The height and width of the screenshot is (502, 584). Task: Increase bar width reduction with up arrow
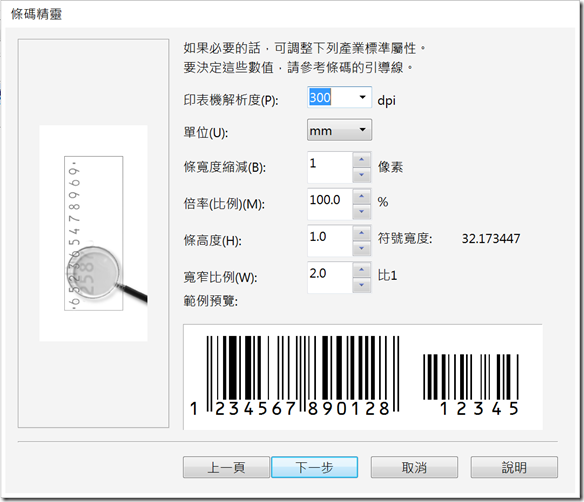[x=361, y=159]
